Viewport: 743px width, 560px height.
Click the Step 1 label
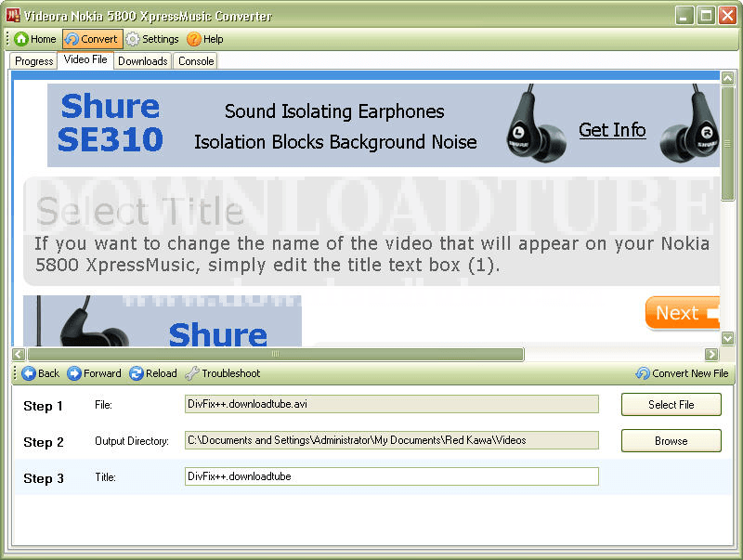[43, 406]
